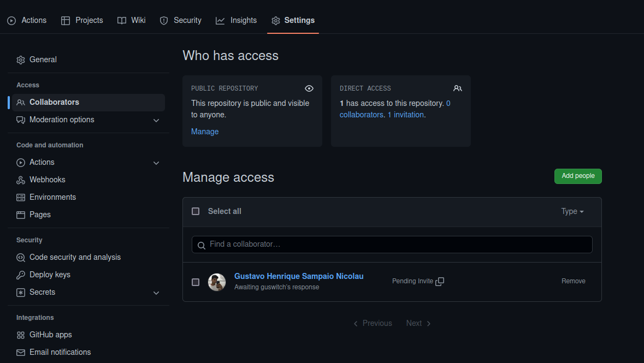Open Code security and analysis settings
The image size is (644, 363).
pos(88,257)
